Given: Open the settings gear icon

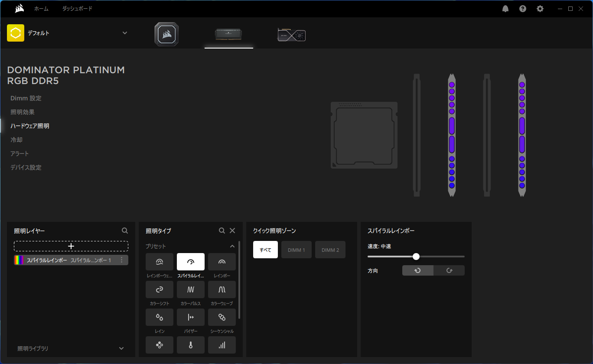Looking at the screenshot, I should [x=540, y=9].
